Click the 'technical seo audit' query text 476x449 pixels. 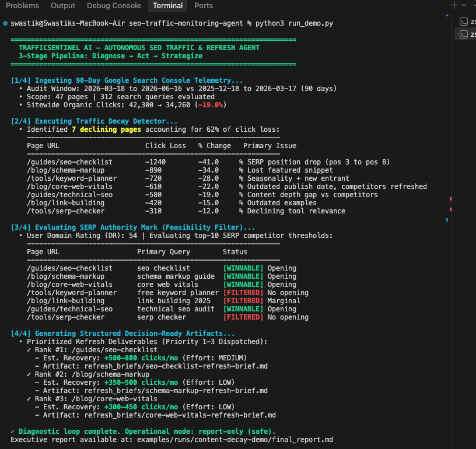click(x=176, y=309)
